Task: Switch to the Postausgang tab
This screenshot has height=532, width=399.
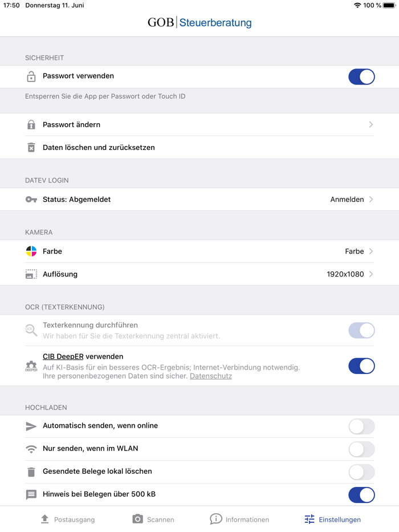Action: pyautogui.click(x=68, y=519)
